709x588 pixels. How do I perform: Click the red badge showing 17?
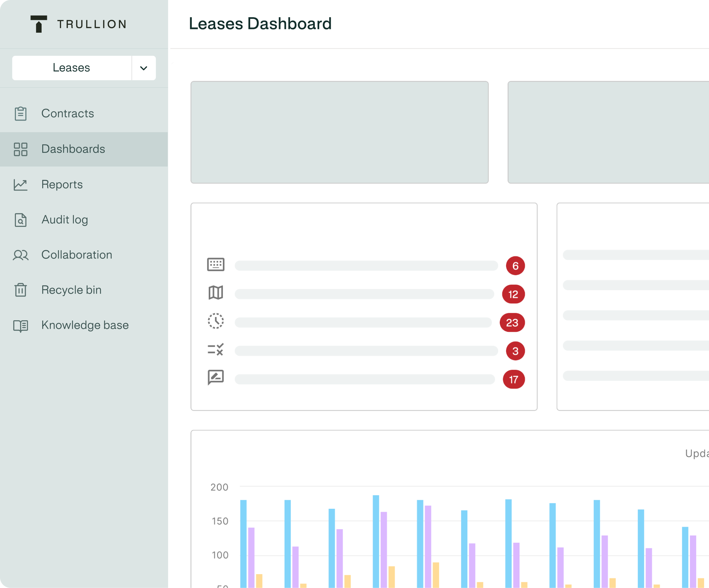[x=514, y=379]
